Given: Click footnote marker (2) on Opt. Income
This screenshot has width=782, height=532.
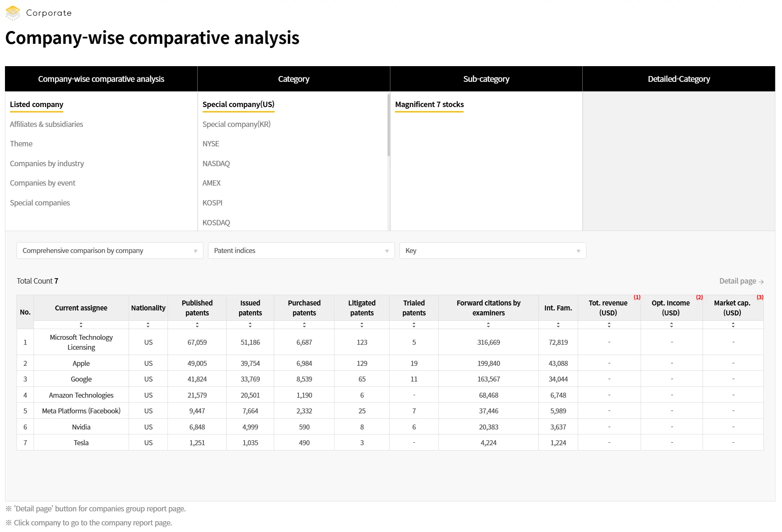Looking at the screenshot, I should (699, 297).
